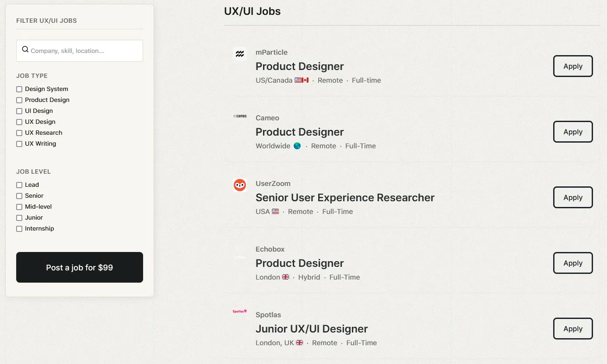607x364 pixels.
Task: Open the Senior User Experience Researcher listing
Action: [345, 198]
